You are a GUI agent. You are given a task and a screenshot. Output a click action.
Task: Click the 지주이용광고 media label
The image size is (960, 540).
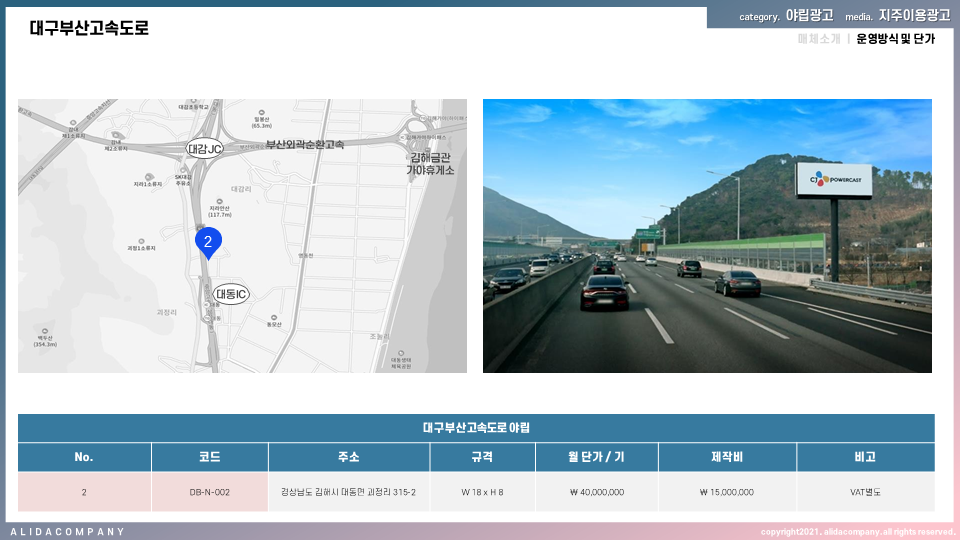pyautogui.click(x=914, y=16)
